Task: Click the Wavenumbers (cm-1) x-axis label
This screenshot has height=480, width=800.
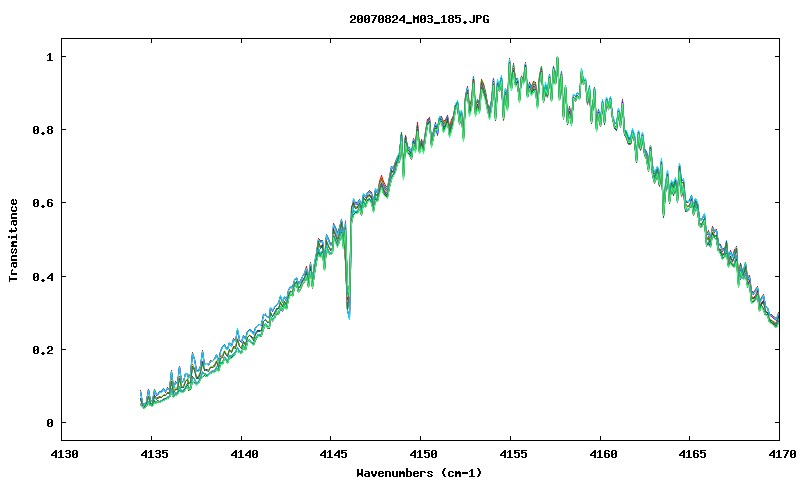Action: tap(419, 473)
